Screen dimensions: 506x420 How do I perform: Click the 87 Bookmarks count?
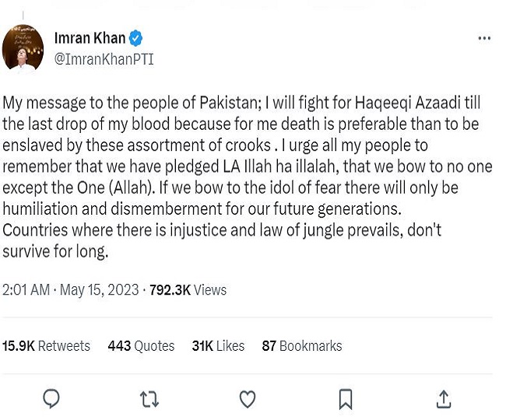coord(301,346)
